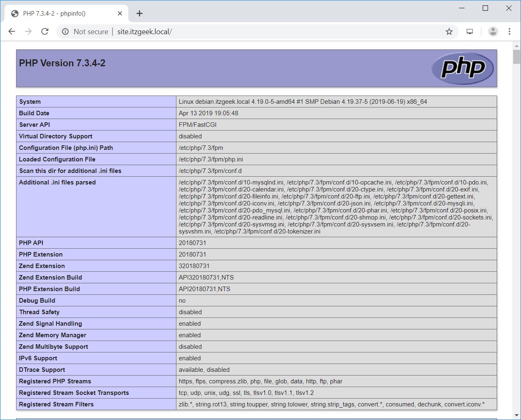
Task: Click the Zend Multibyte Support label
Action: (x=54, y=347)
